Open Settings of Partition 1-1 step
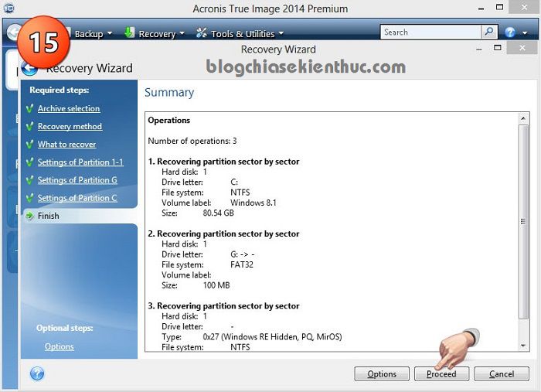The height and width of the screenshot is (392, 541). pyautogui.click(x=80, y=162)
